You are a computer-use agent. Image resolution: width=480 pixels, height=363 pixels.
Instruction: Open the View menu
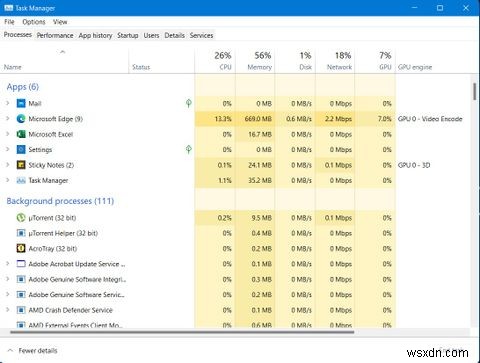(x=60, y=22)
